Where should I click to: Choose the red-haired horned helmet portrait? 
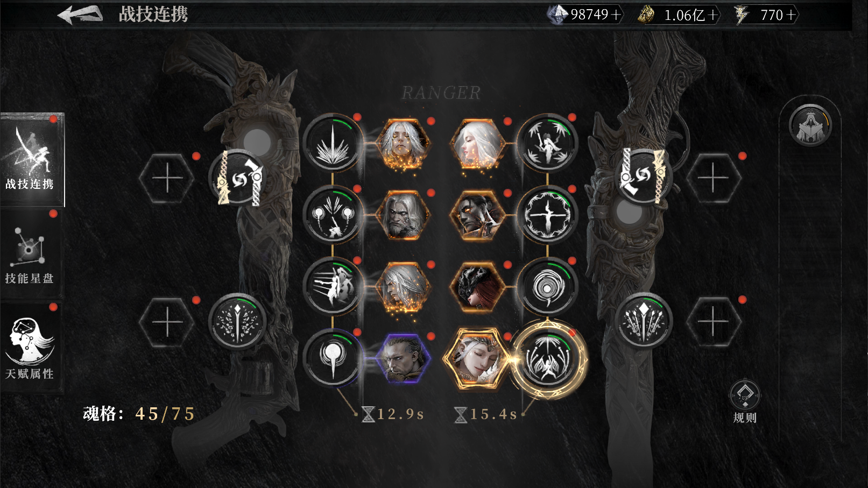(477, 287)
